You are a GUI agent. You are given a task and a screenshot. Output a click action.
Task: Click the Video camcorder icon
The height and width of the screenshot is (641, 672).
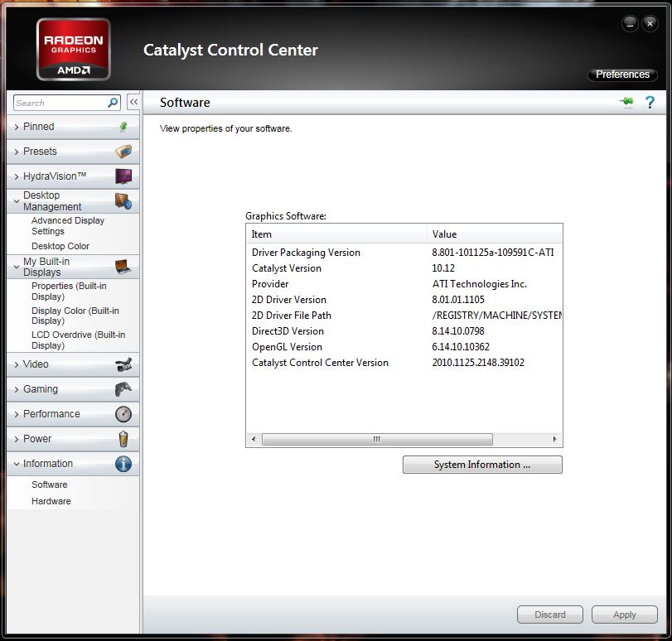point(123,364)
